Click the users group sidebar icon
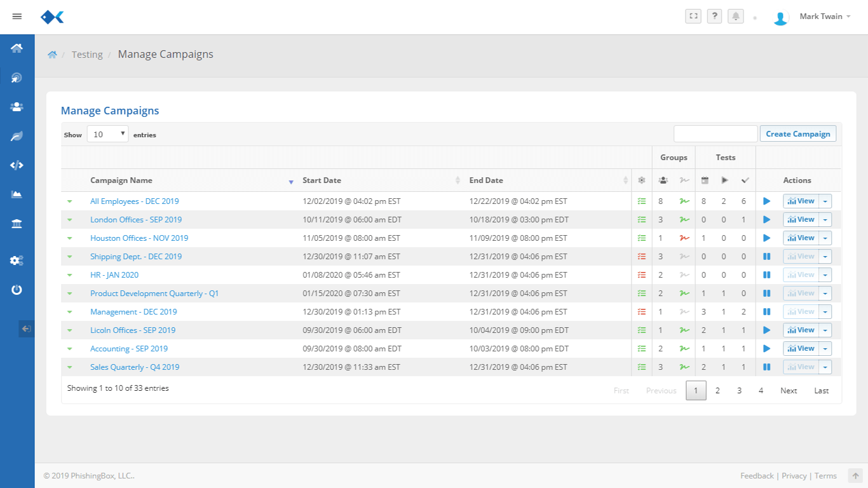 tap(17, 107)
